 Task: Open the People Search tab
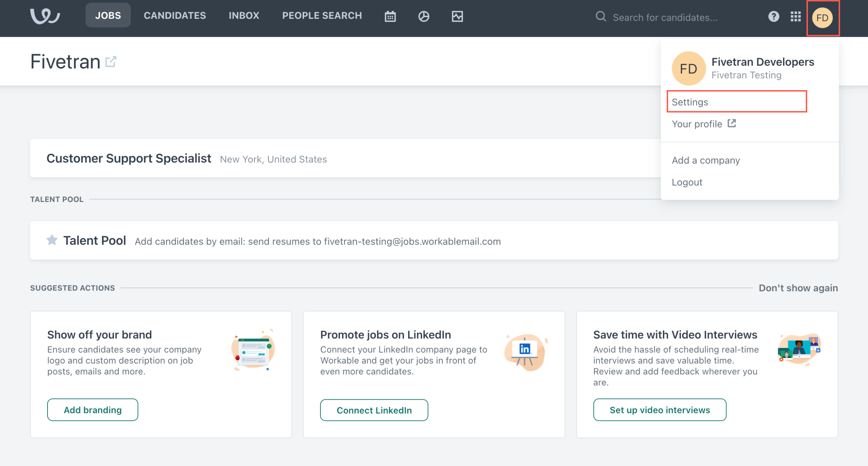pos(322,15)
